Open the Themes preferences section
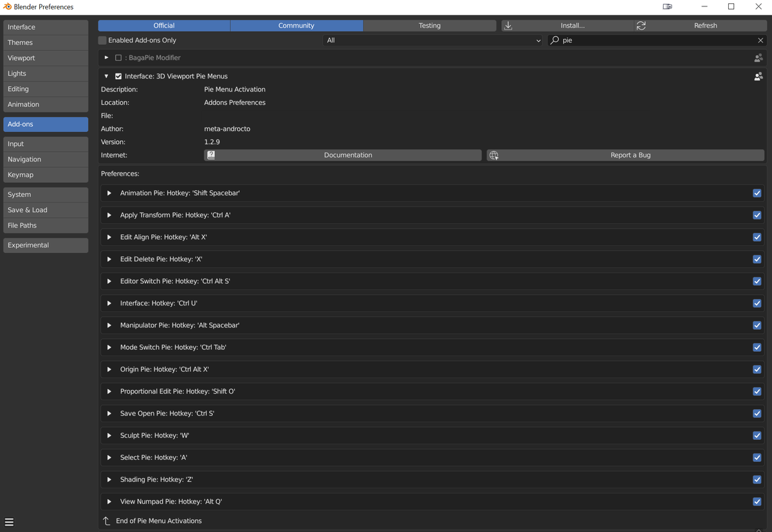This screenshot has height=532, width=772. click(x=46, y=42)
